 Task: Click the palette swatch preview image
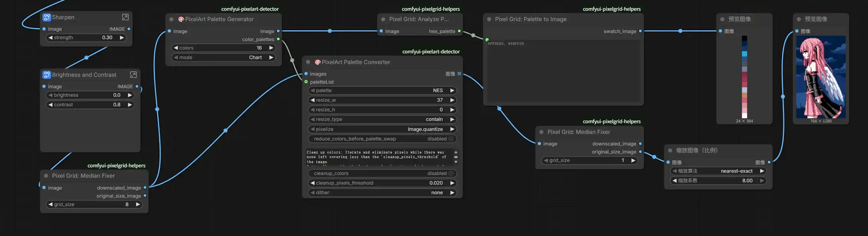(x=744, y=77)
